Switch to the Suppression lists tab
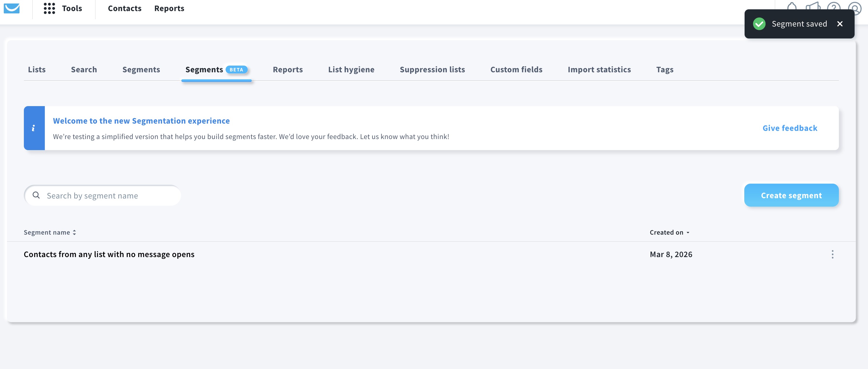Screen dimensions: 868x369 432,69
